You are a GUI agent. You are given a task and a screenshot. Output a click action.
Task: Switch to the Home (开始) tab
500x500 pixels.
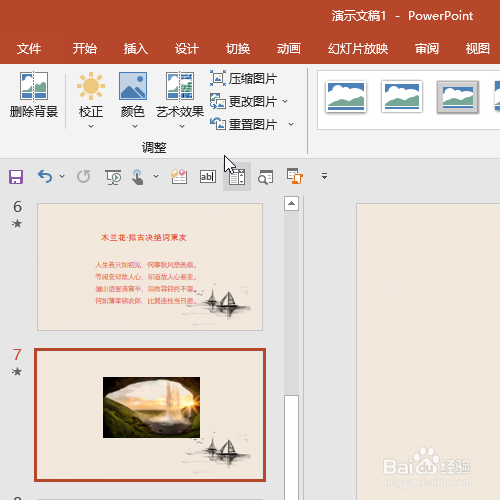[x=85, y=49]
